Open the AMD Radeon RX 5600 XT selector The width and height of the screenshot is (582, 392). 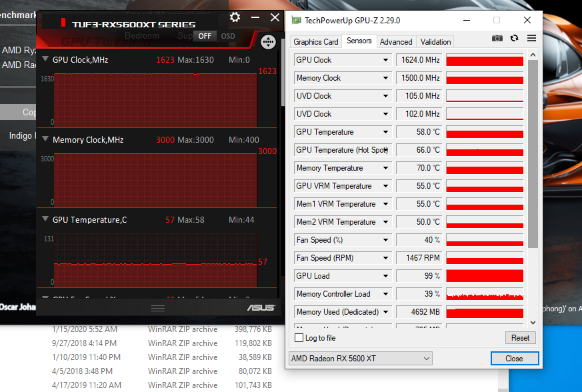361,359
